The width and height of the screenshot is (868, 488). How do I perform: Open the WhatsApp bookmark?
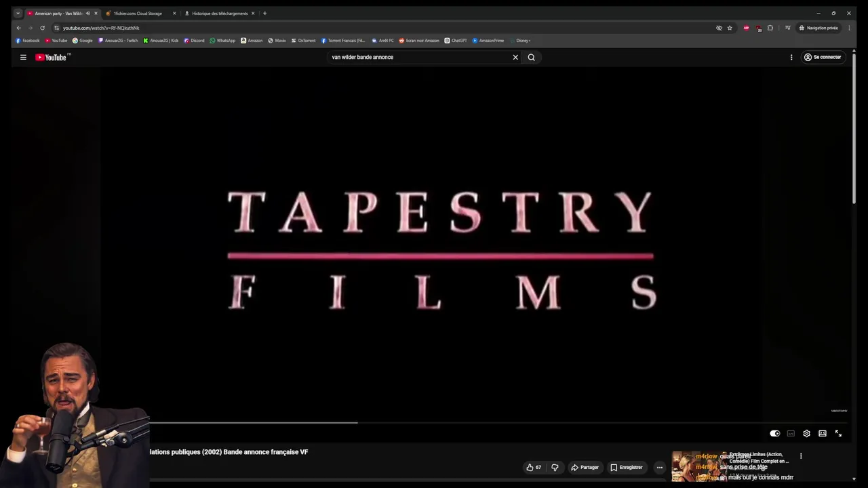click(x=222, y=41)
